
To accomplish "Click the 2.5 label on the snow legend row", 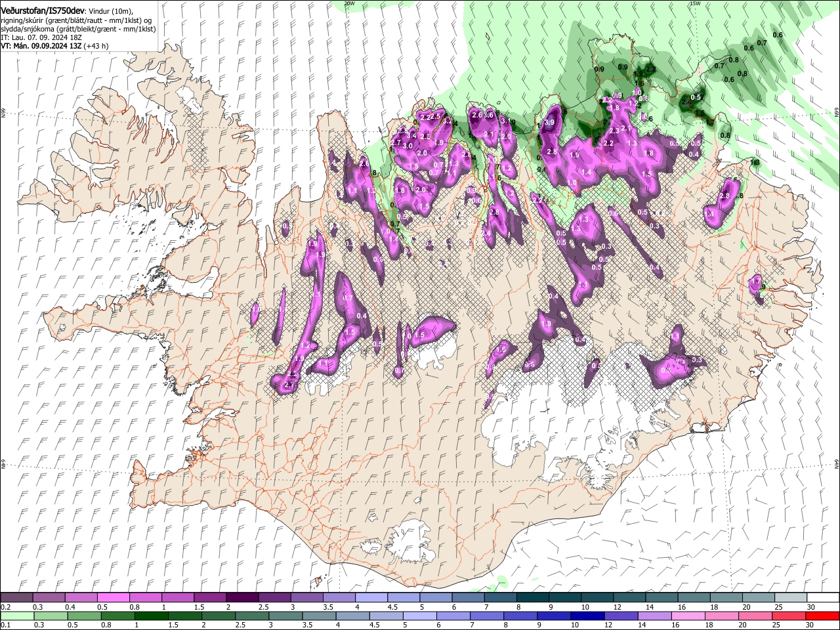I will click(263, 607).
